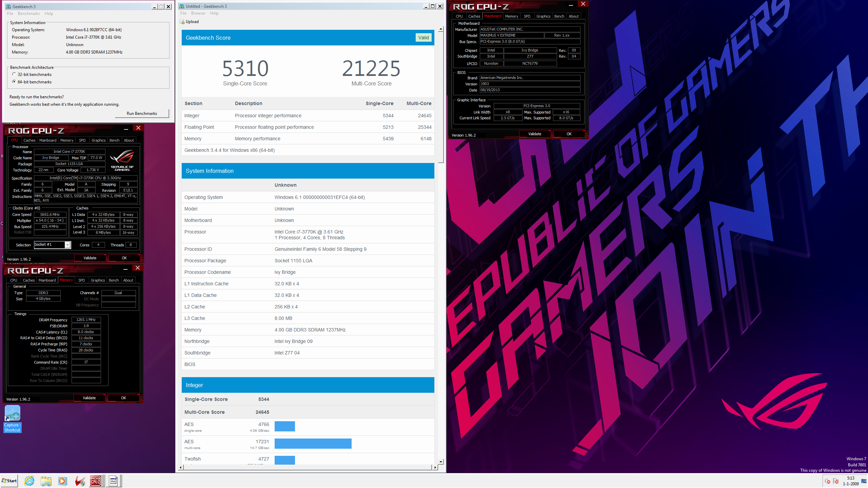The width and height of the screenshot is (868, 488).
Task: Click OK in CPU-Z Mainboard window
Action: click(569, 134)
